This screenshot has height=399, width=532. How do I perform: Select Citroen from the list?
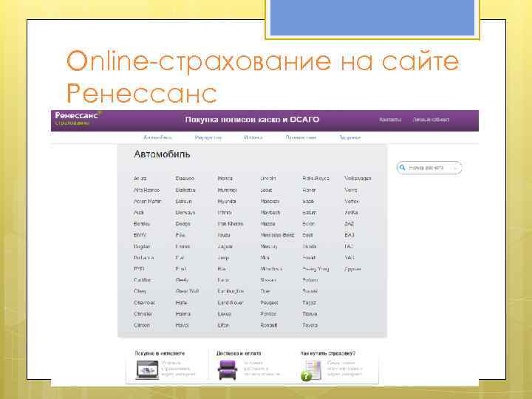[141, 325]
